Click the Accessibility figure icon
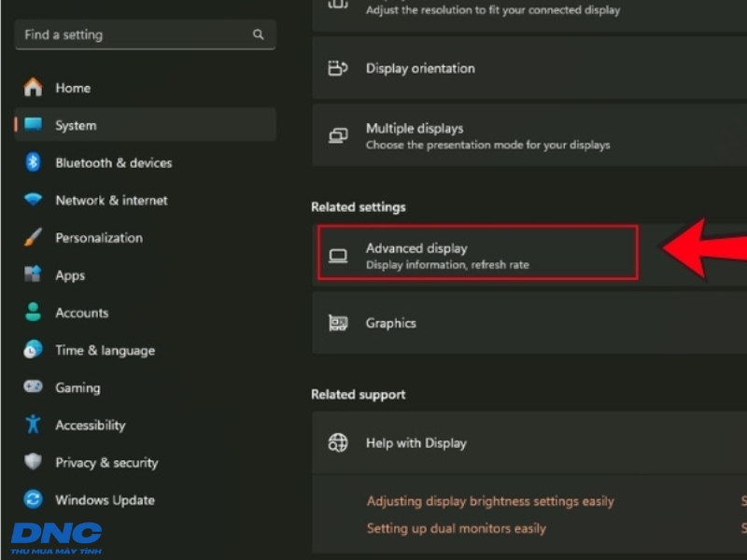Viewport: 747px width, 560px height. pyautogui.click(x=34, y=424)
